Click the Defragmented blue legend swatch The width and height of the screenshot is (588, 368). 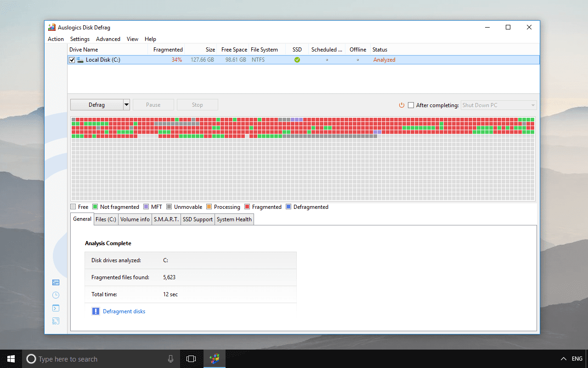click(288, 207)
